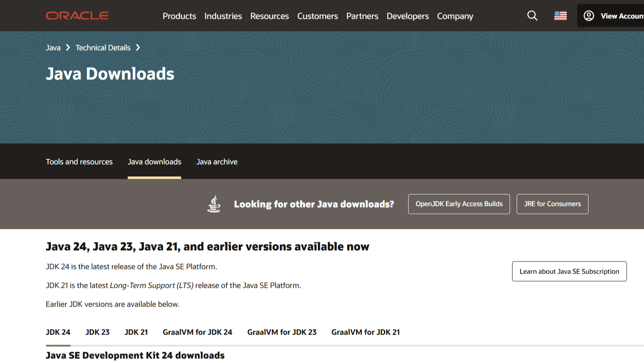Select the GraalVM for JDK 24 tab
The height and width of the screenshot is (363, 644).
coord(197,332)
